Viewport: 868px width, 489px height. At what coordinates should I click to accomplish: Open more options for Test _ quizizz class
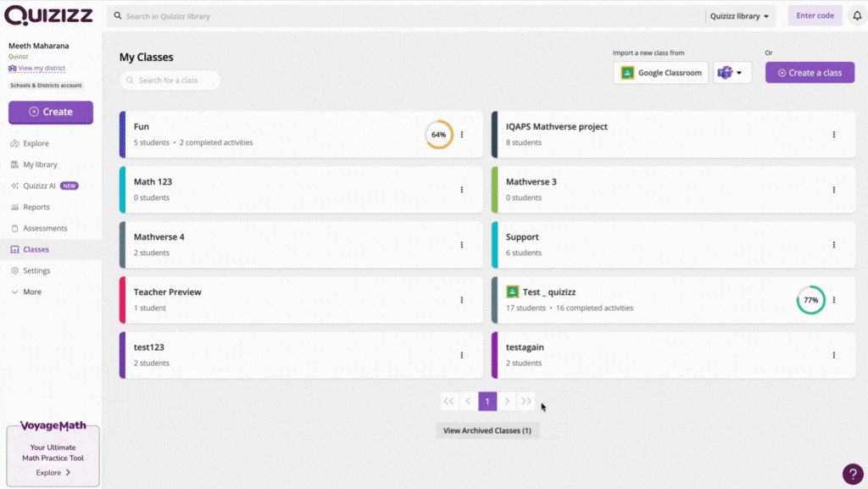(834, 300)
